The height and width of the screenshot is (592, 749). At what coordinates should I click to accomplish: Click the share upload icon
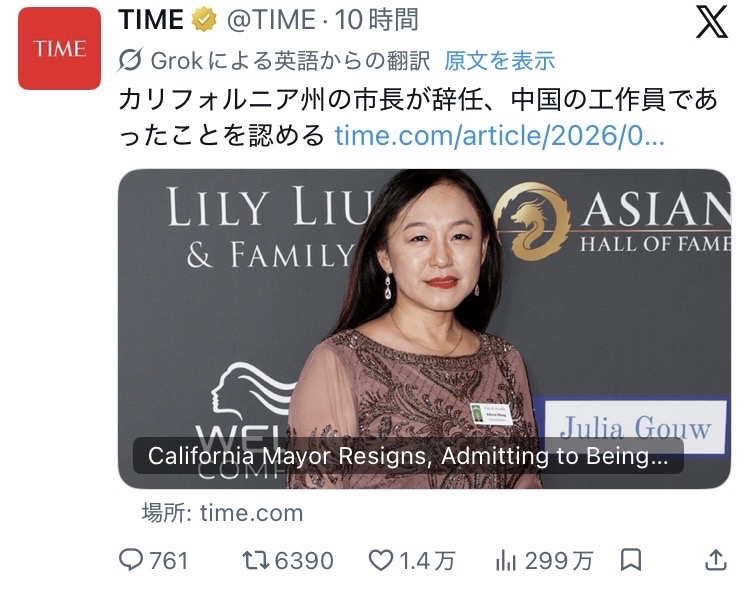click(x=716, y=560)
